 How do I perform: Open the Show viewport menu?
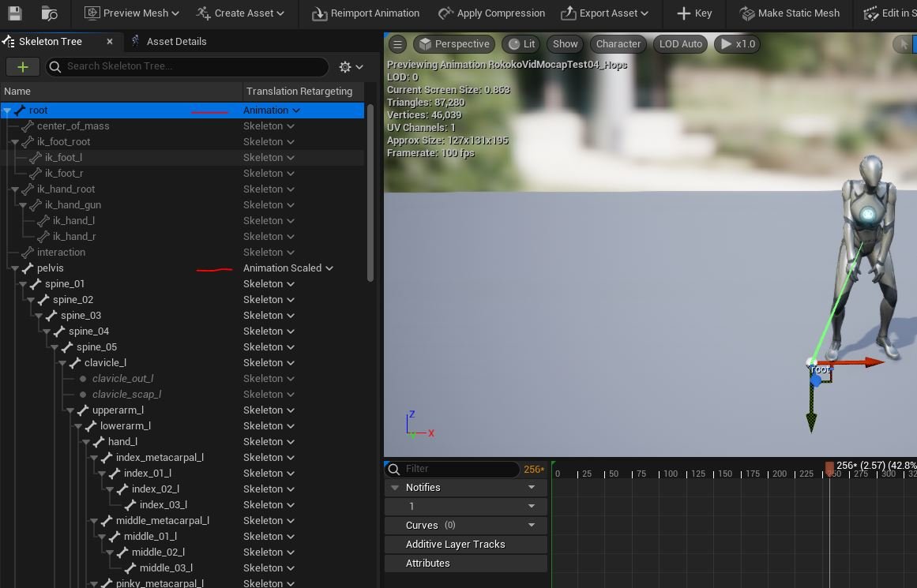(564, 44)
